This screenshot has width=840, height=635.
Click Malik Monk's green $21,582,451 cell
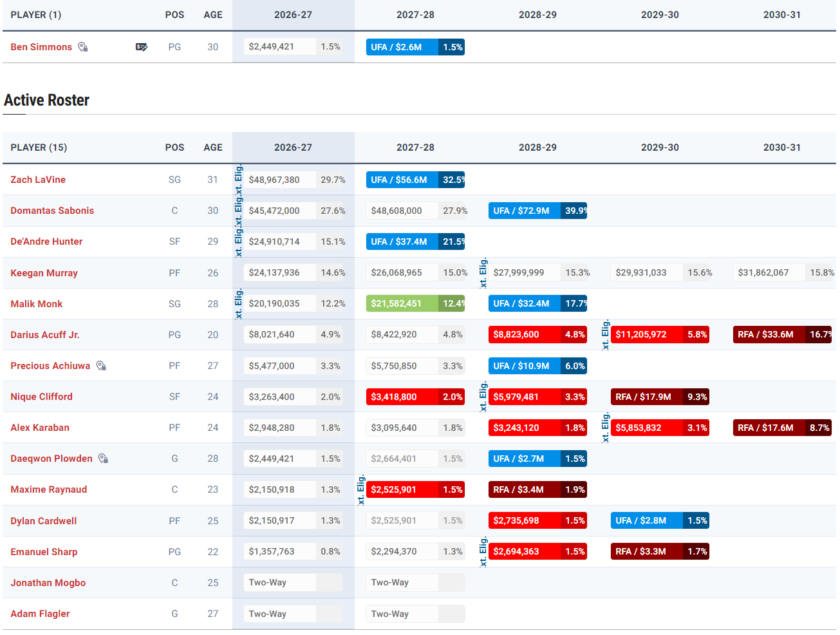(415, 304)
